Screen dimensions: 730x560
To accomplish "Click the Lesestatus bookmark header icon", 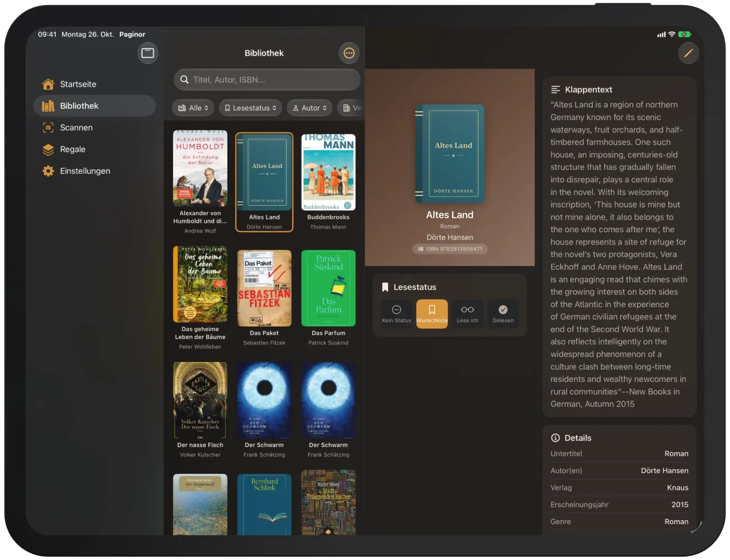I will [x=385, y=287].
